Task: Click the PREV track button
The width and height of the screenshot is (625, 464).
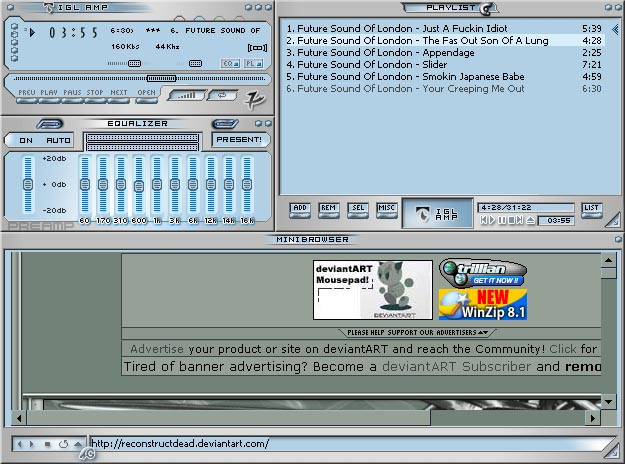Action: click(27, 95)
